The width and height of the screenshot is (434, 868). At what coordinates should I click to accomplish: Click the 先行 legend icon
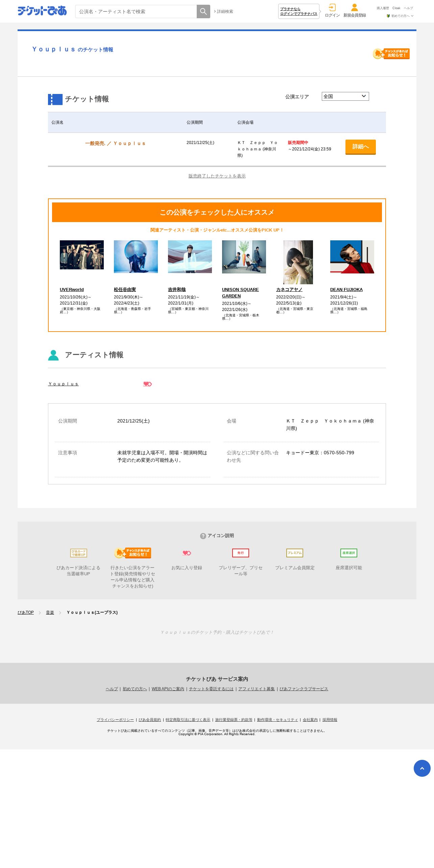click(241, 553)
